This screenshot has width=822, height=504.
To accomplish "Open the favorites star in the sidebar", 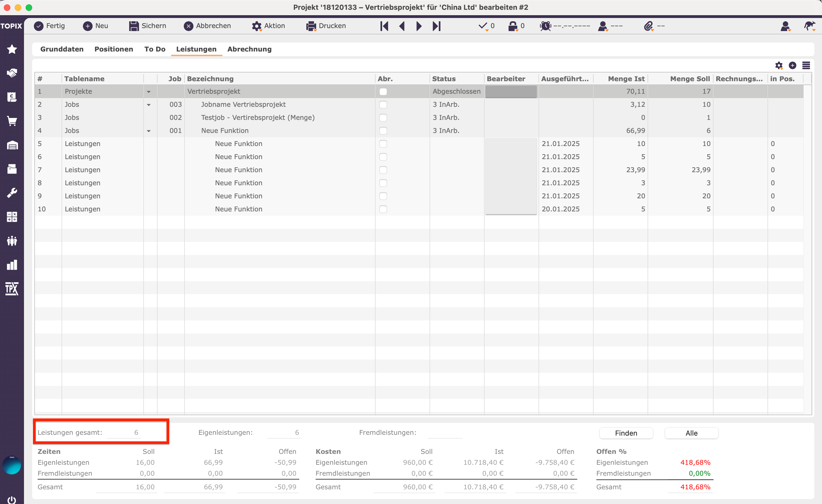I will coord(12,49).
